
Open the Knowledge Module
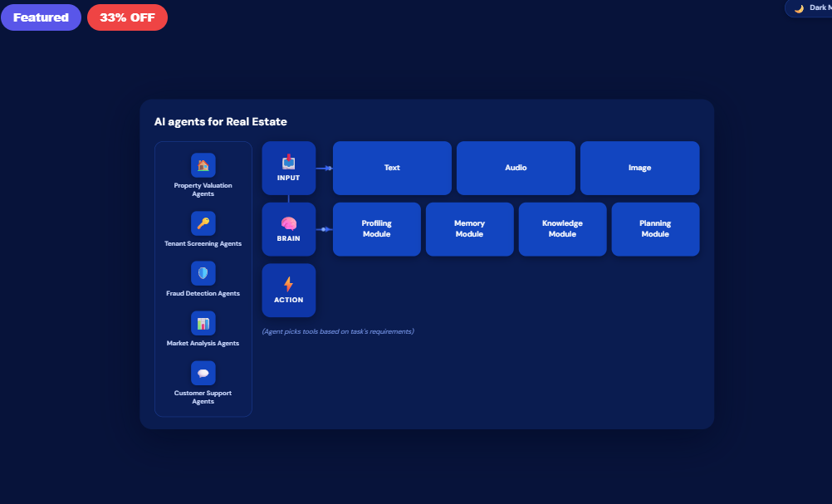562,229
